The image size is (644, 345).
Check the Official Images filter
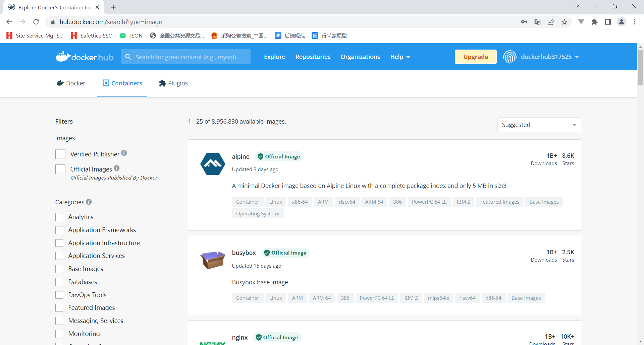[x=60, y=169]
